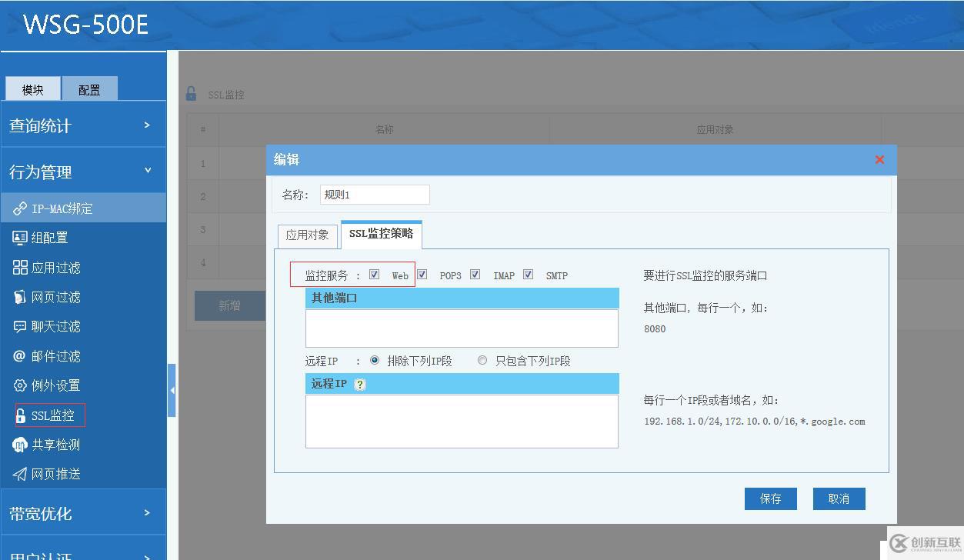Screen dimensions: 964x560
Task: Click the 例外设置 gear icon
Action: pos(20,385)
